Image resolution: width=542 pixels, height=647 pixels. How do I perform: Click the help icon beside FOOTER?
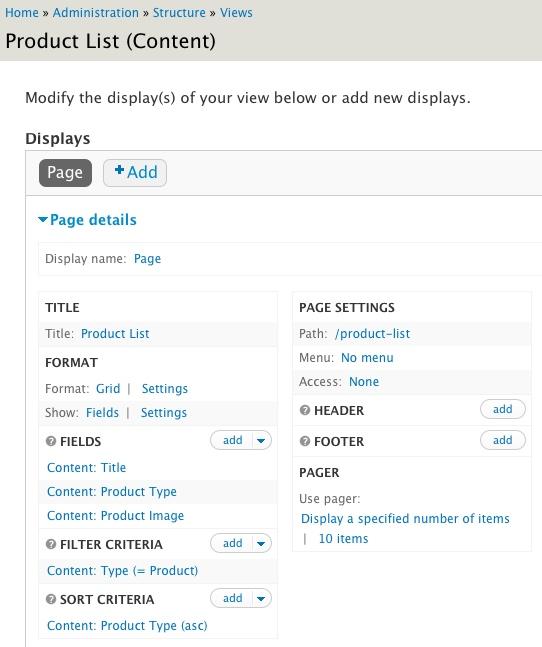point(305,441)
